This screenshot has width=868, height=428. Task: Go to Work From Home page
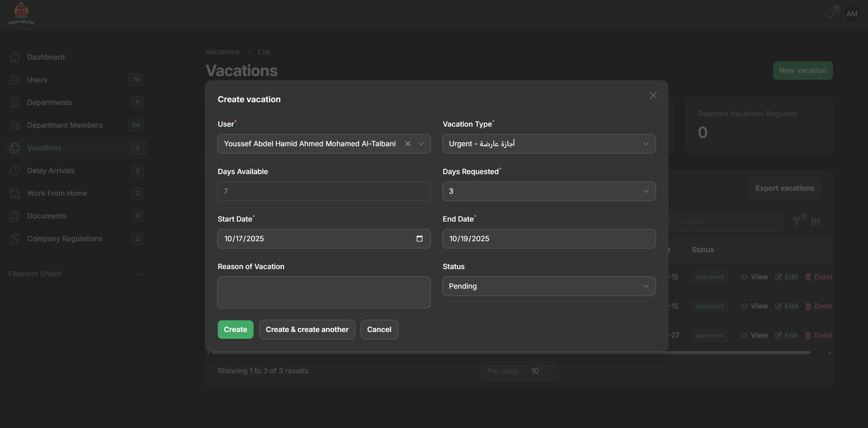tap(57, 193)
